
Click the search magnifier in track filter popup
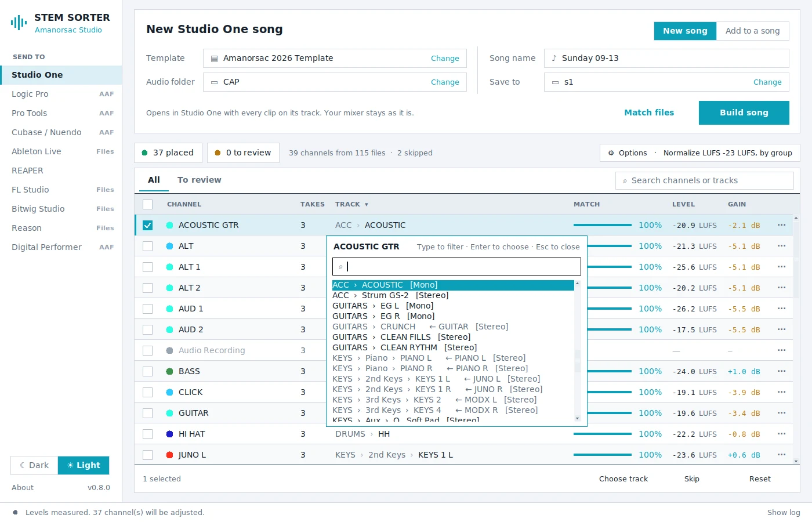pos(340,267)
